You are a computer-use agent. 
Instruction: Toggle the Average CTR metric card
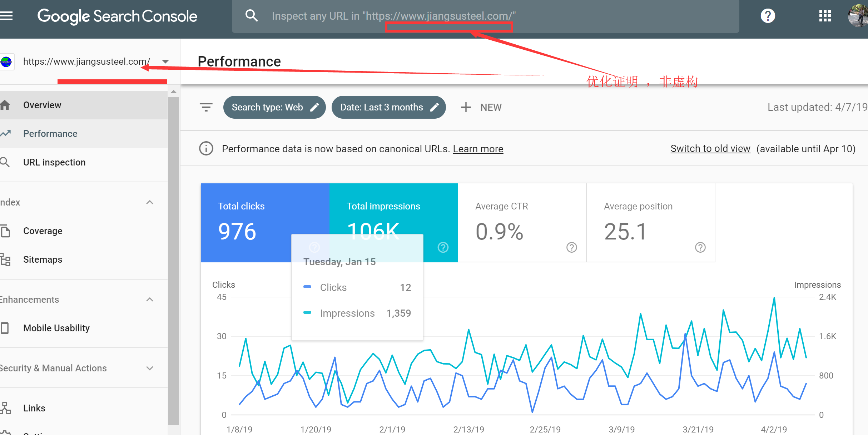click(522, 223)
